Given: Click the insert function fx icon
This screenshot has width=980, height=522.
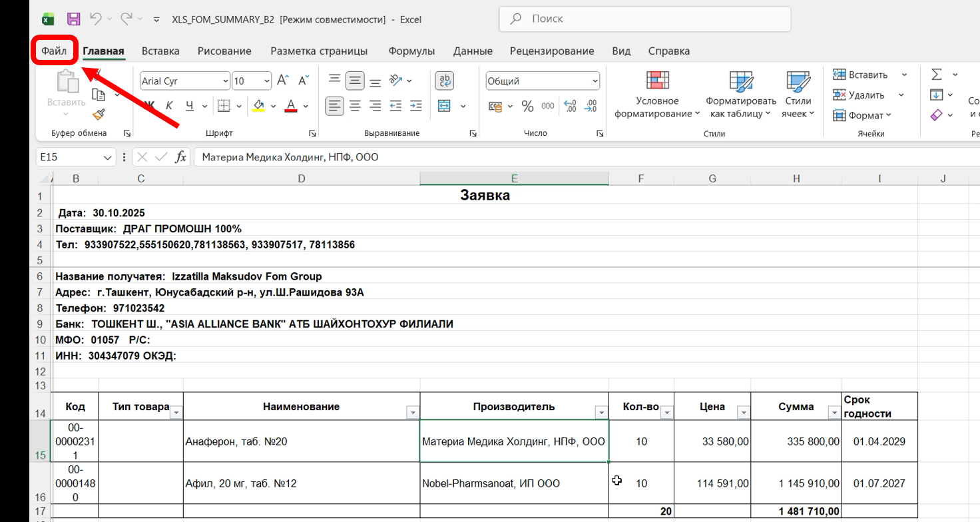Looking at the screenshot, I should coord(180,157).
